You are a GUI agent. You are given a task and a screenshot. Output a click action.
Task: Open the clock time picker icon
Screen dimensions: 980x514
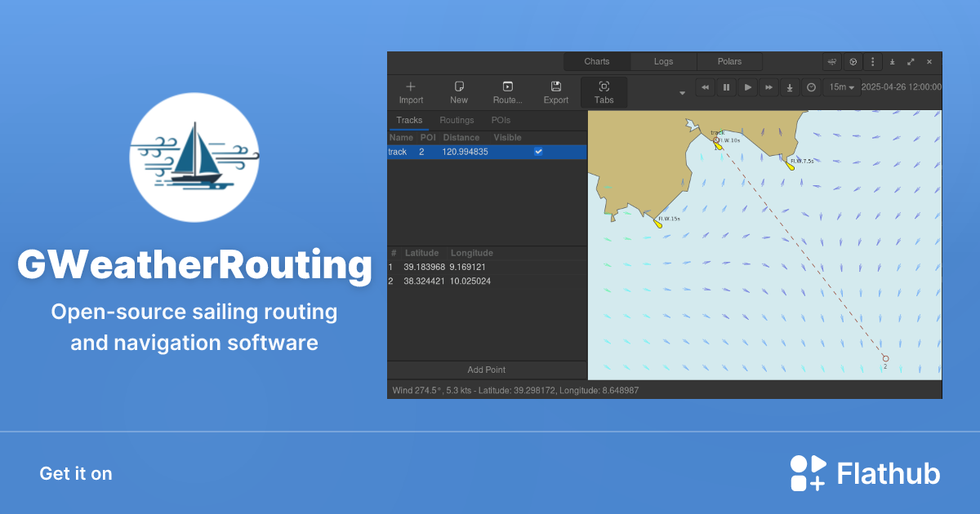pos(811,87)
